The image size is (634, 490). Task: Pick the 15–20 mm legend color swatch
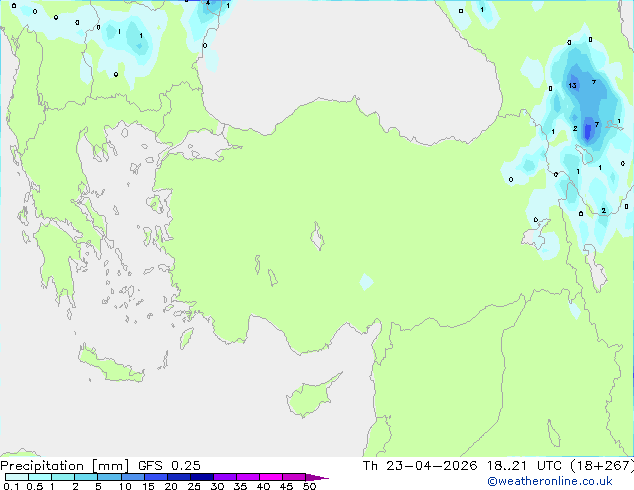click(155, 477)
